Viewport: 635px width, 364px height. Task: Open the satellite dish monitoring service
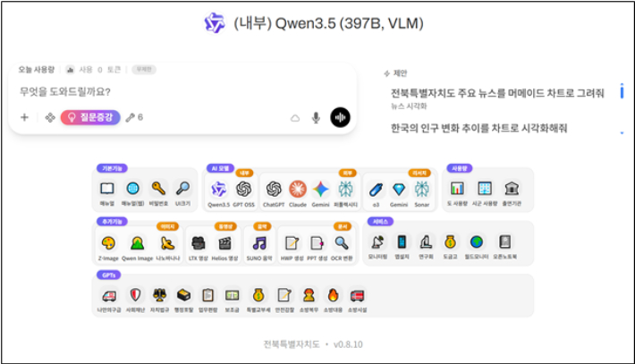pos(377,242)
